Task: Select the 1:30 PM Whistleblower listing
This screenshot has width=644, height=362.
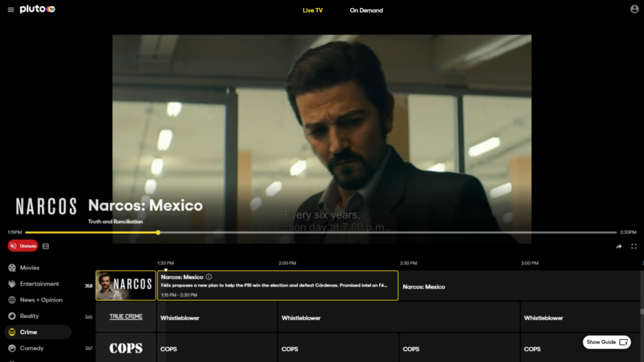Action: point(217,317)
